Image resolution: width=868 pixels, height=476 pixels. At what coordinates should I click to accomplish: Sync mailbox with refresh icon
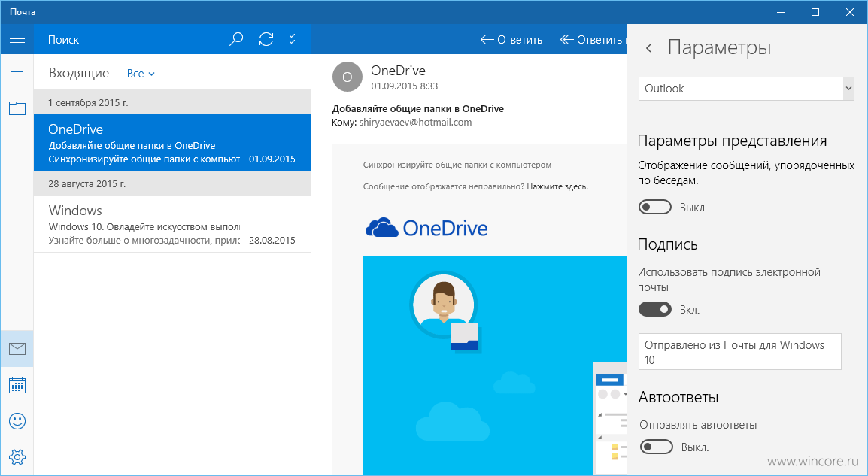point(266,39)
